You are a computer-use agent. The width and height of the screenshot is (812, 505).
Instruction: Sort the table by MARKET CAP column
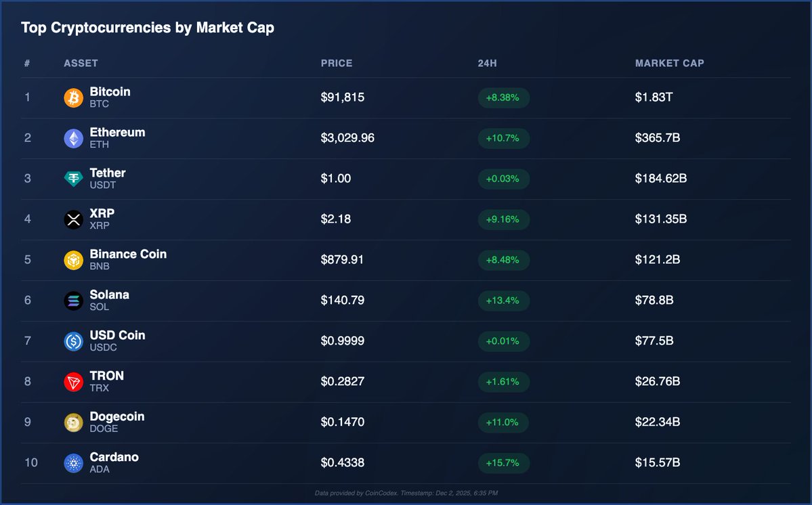pos(670,63)
